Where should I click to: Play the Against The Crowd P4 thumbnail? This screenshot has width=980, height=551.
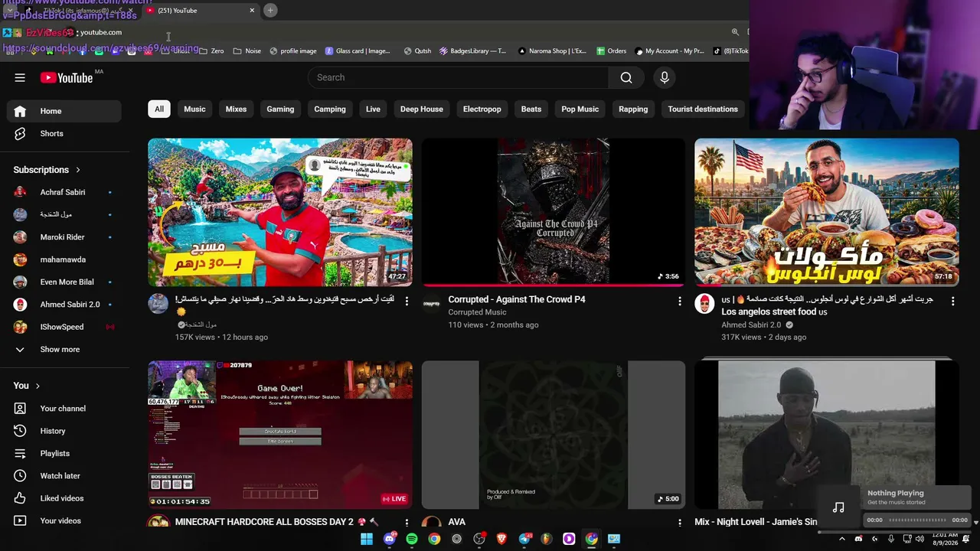(554, 212)
